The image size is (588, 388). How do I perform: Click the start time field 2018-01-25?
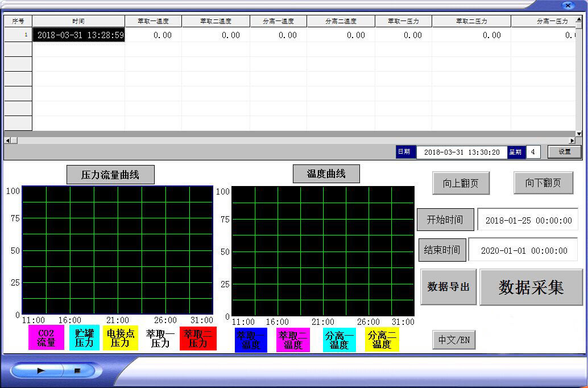pos(528,220)
